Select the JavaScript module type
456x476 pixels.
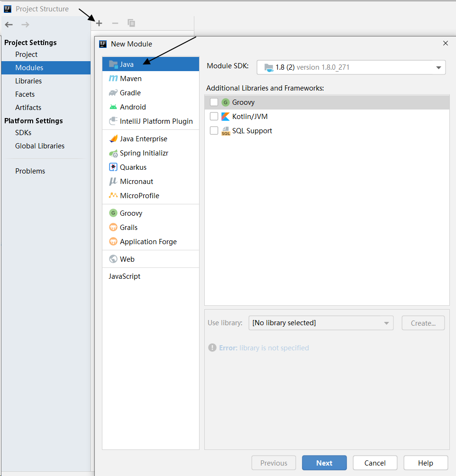point(151,276)
